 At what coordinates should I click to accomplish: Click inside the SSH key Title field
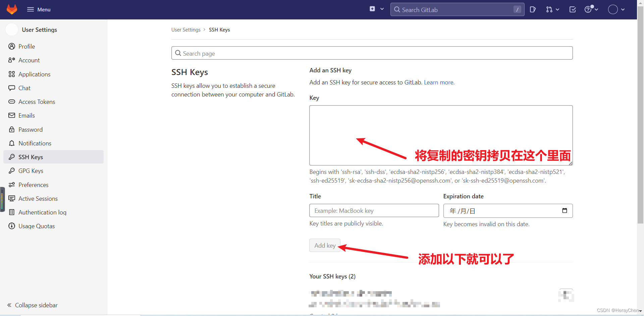pos(374,210)
